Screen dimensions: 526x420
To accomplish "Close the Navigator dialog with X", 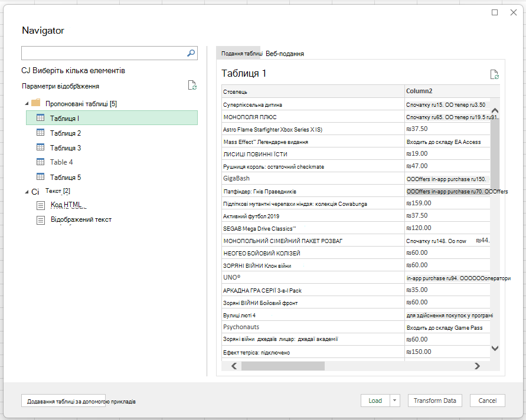I will [513, 12].
